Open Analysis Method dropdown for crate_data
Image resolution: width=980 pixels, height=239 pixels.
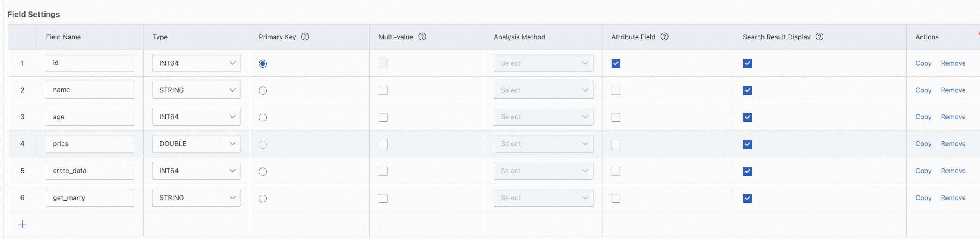(x=543, y=171)
